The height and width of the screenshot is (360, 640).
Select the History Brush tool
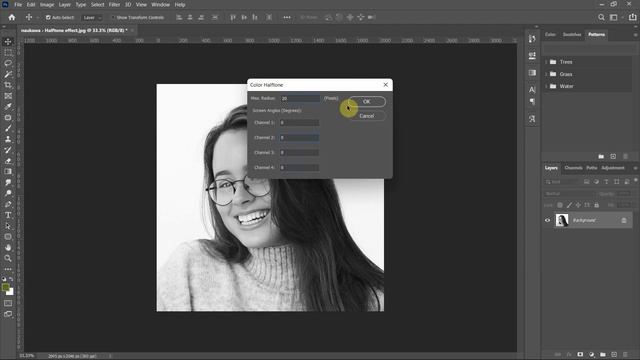8,150
